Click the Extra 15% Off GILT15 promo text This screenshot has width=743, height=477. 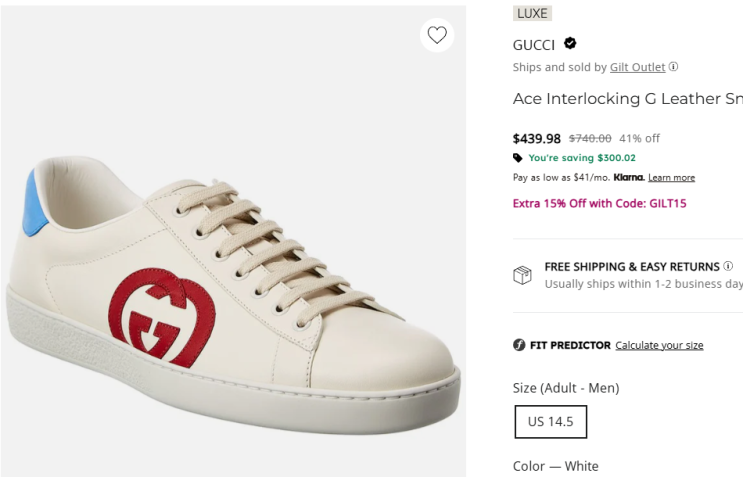tap(599, 203)
